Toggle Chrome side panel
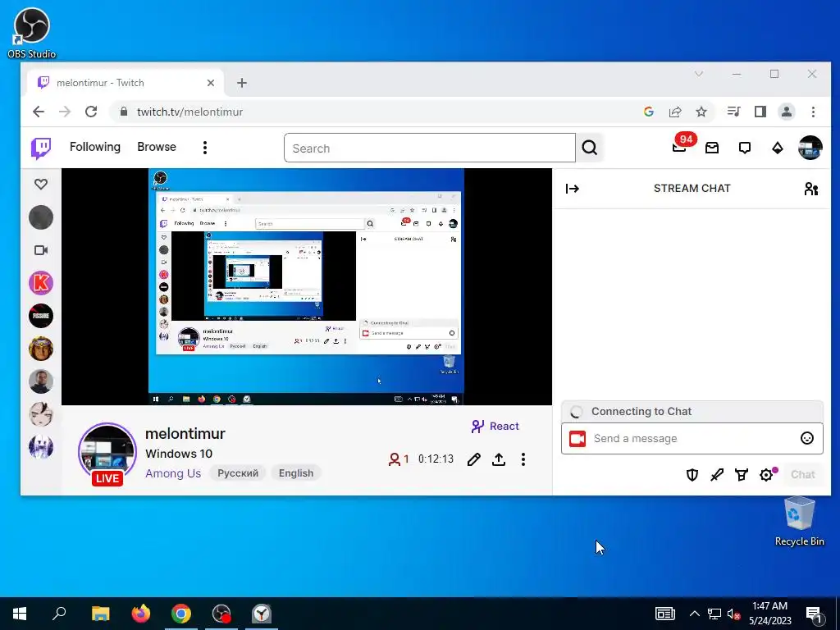The width and height of the screenshot is (840, 630). tap(760, 112)
